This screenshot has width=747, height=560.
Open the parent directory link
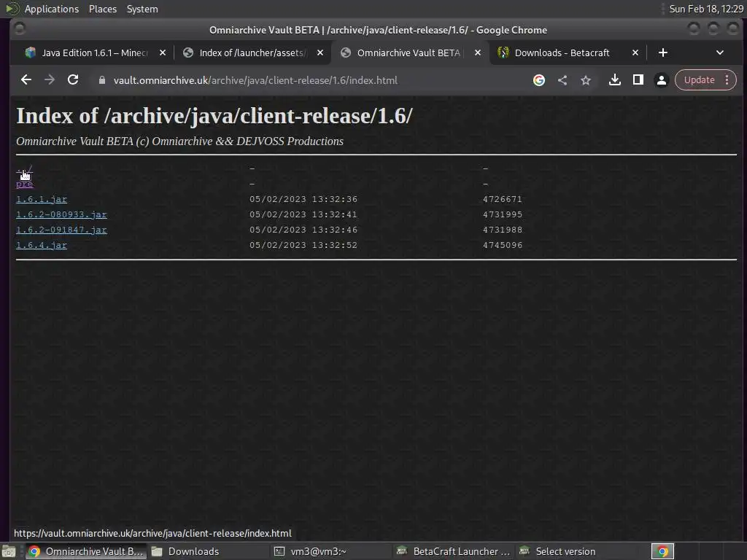(x=24, y=169)
